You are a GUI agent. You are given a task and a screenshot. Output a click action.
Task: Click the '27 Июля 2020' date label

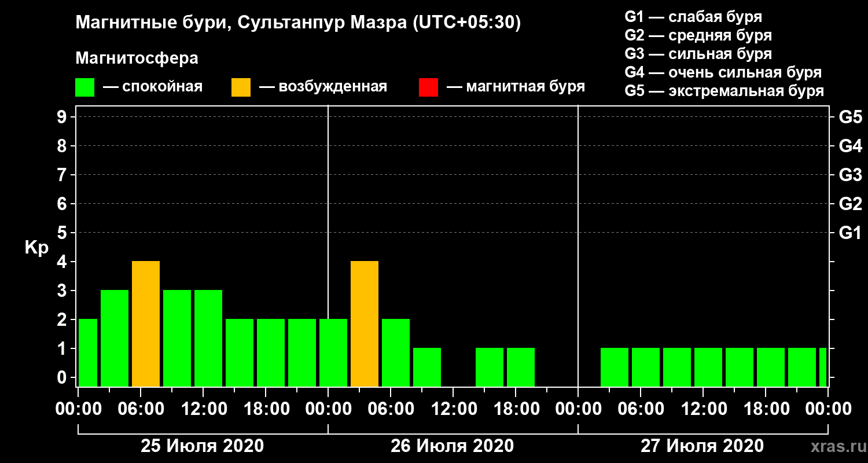[702, 446]
